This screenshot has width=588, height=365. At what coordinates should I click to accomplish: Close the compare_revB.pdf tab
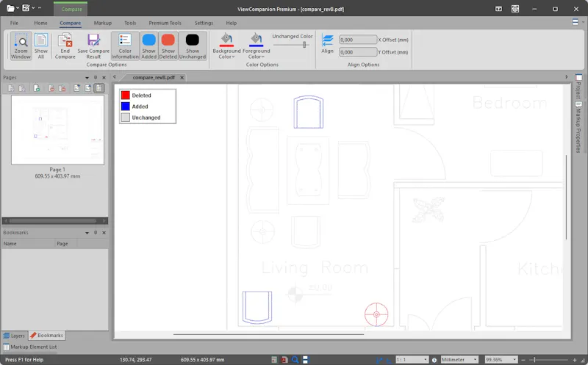coord(182,78)
